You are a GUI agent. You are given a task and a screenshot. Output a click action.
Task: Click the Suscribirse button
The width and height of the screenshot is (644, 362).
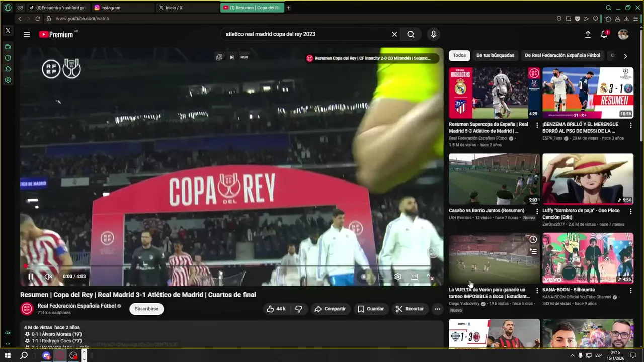pos(146,309)
